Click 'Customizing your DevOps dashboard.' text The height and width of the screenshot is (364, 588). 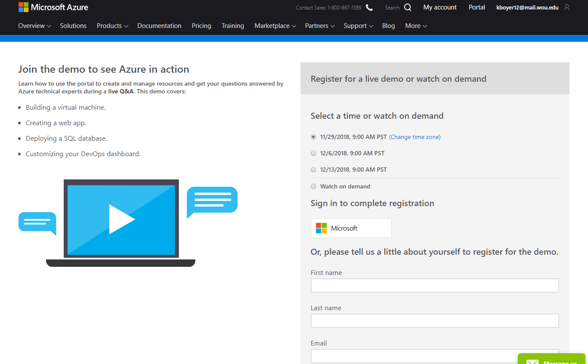pos(83,154)
